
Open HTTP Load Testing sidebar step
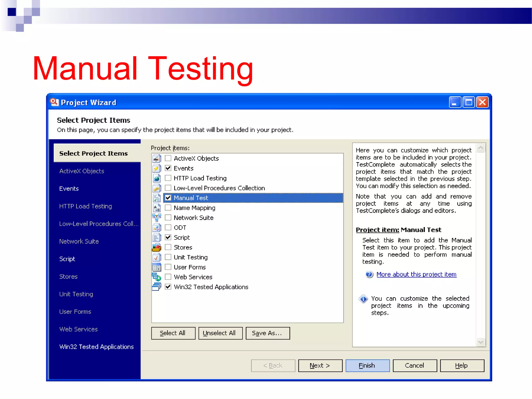click(85, 206)
